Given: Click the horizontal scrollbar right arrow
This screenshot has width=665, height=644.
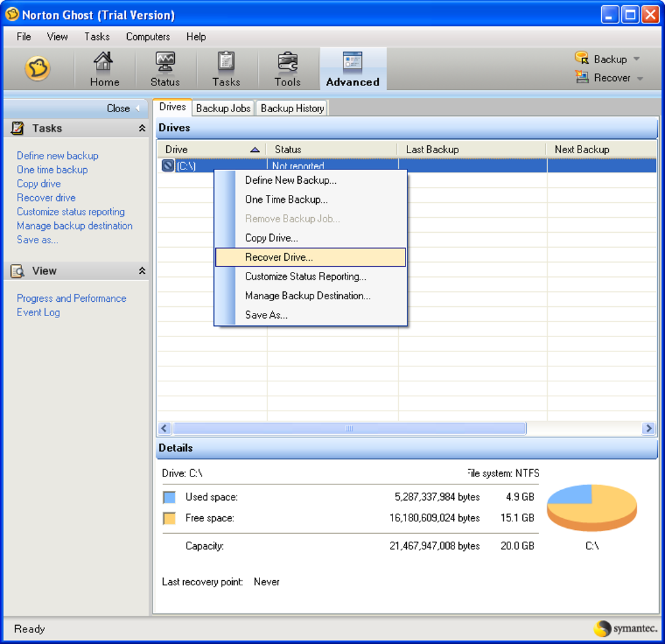Looking at the screenshot, I should click(x=648, y=428).
